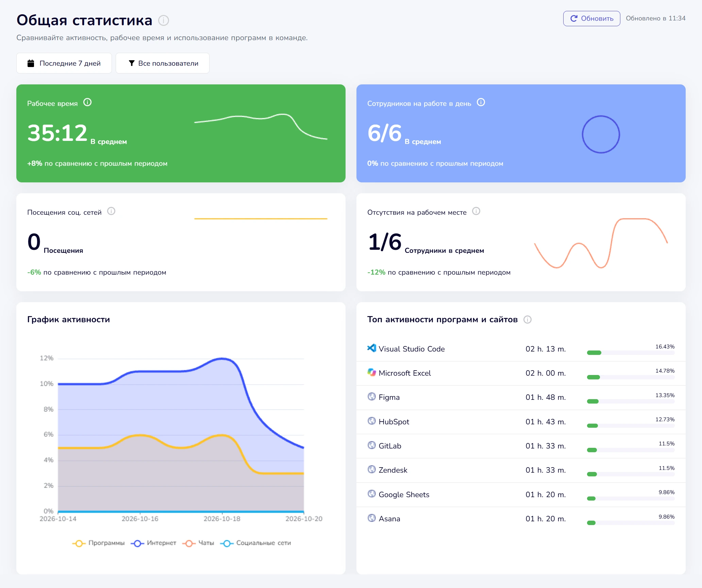Open the Все пользователи filter dropdown
702x588 pixels.
click(163, 63)
